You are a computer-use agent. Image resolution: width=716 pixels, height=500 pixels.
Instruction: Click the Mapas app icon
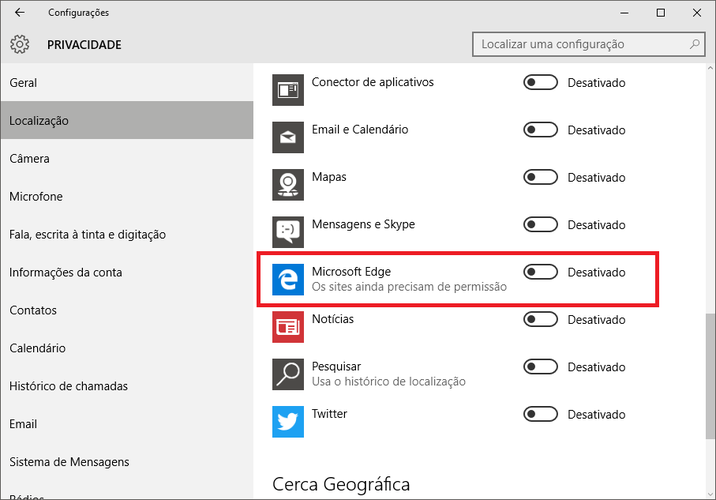(x=288, y=184)
